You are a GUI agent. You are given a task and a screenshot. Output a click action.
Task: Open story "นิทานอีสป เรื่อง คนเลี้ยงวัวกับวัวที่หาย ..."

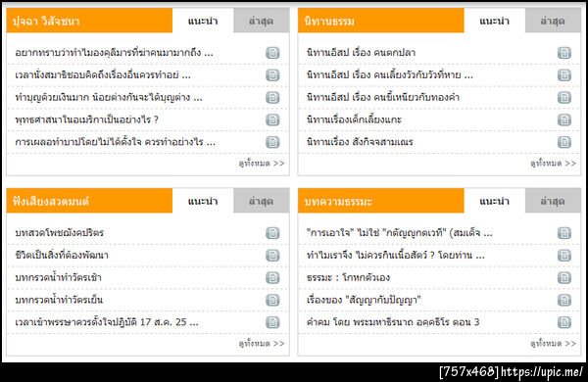390,75
